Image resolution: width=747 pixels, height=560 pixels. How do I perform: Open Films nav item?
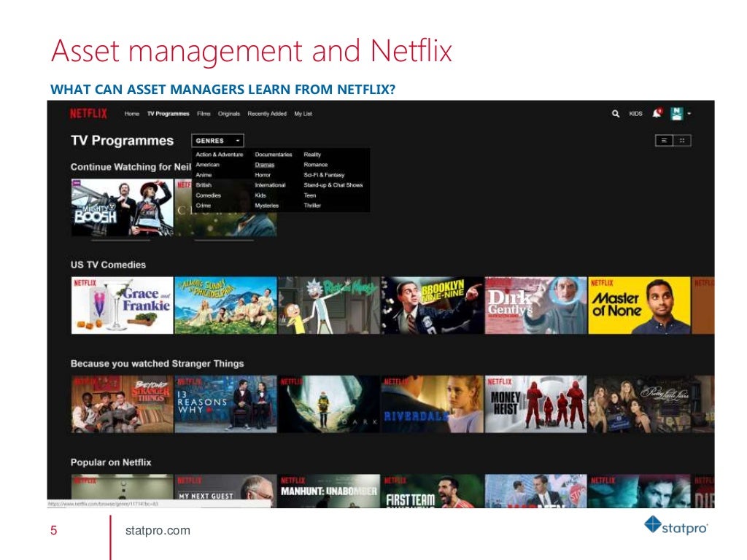tap(204, 114)
